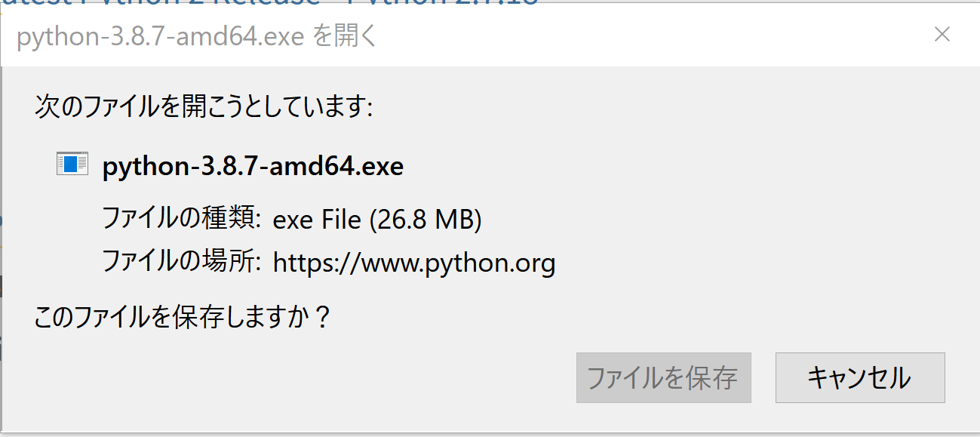Select the bold python-3.8.7-amd64.exe filename
980x437 pixels.
click(x=253, y=166)
